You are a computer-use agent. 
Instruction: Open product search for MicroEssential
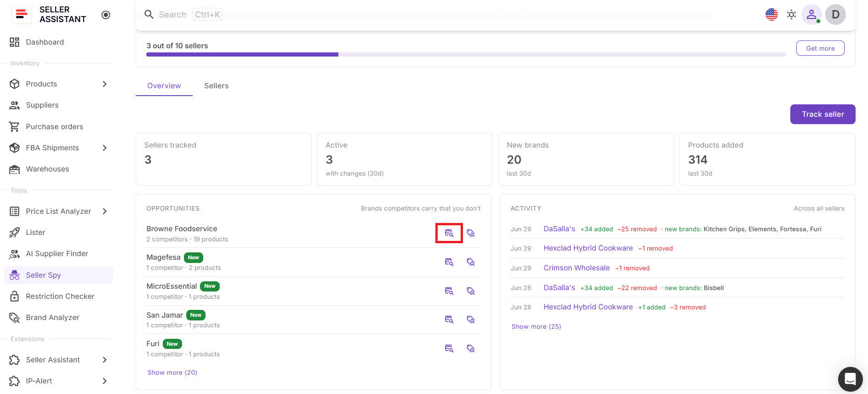pyautogui.click(x=449, y=291)
